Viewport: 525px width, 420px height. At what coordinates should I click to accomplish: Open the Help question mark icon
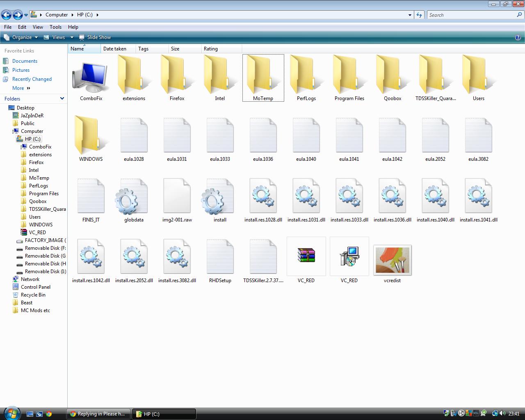[518, 37]
